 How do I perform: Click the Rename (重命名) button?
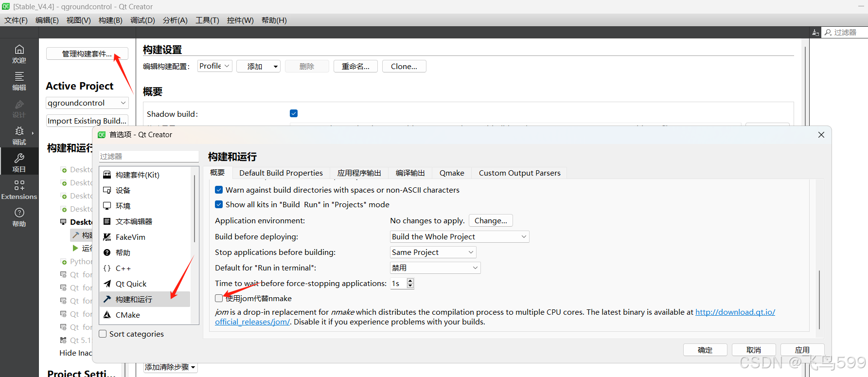(355, 66)
